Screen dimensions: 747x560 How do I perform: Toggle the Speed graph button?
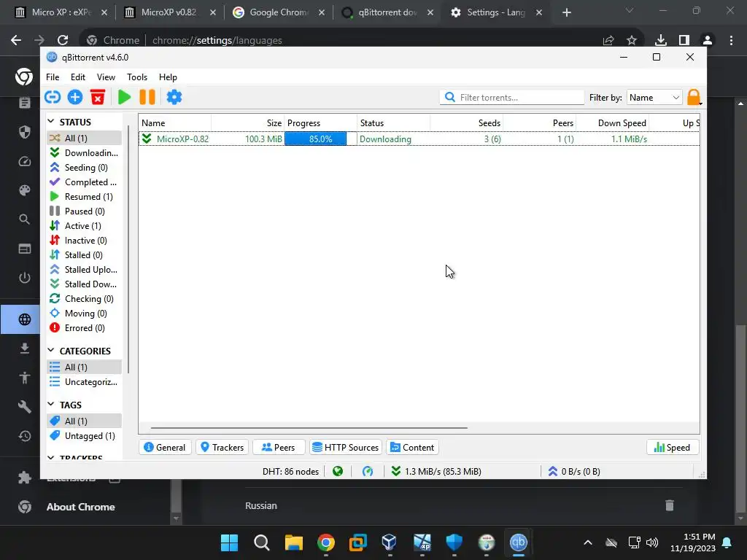pos(672,447)
